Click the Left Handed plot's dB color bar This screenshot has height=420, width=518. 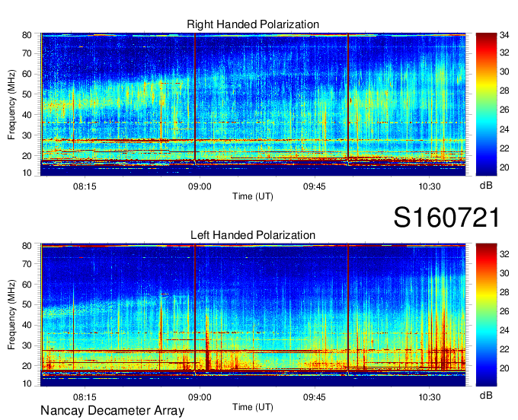pyautogui.click(x=486, y=315)
